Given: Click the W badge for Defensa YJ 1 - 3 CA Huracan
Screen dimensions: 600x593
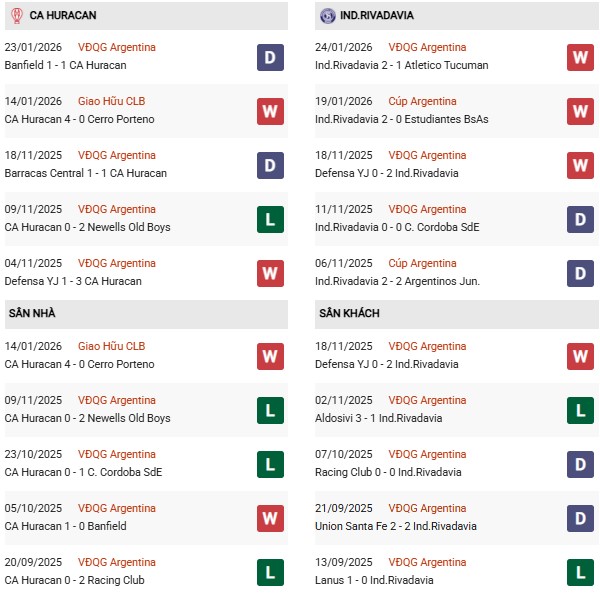Looking at the screenshot, I should coord(270,273).
